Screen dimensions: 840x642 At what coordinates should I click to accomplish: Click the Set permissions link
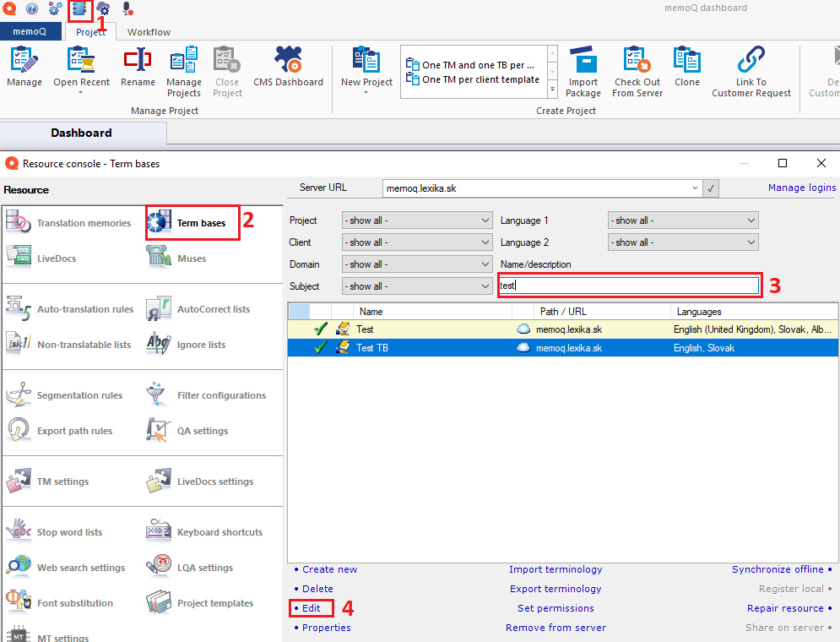click(x=555, y=608)
